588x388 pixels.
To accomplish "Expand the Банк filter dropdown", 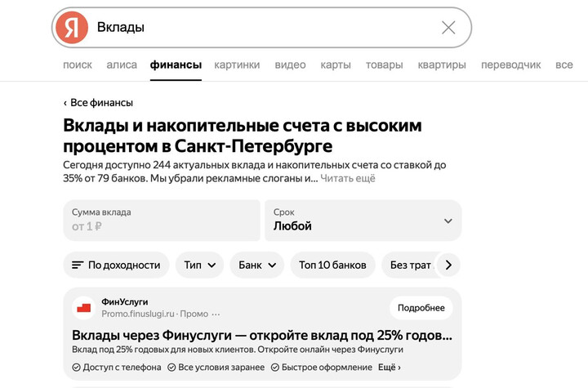I will pyautogui.click(x=257, y=265).
